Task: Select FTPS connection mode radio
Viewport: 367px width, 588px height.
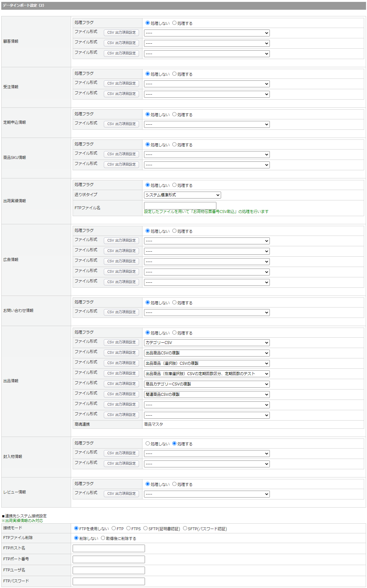Action: [128, 528]
